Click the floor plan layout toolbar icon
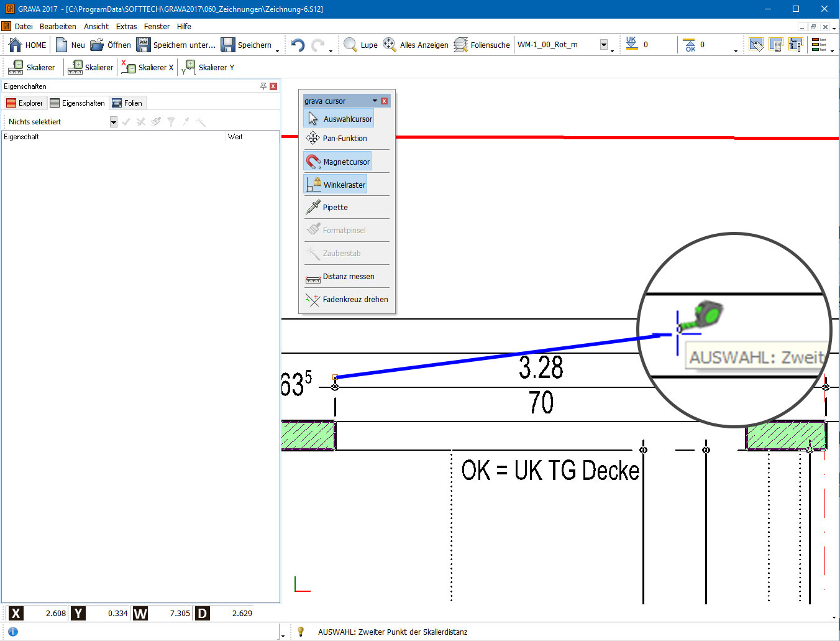 coord(795,45)
